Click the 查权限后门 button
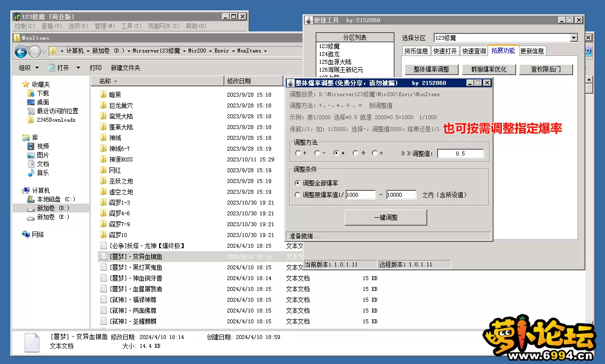Screen dimensions: 605x364 click(546, 69)
